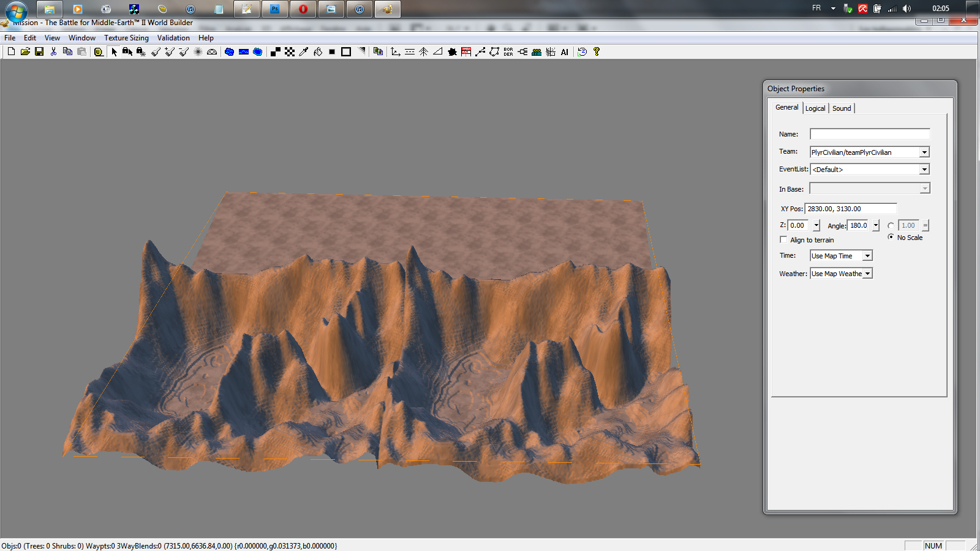Open the Texture Sizing menu
Viewport: 980px width, 551px height.
(126, 38)
